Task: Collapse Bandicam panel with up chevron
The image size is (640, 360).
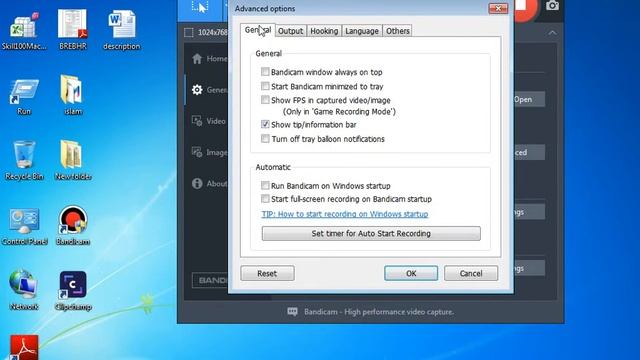Action: point(552,33)
